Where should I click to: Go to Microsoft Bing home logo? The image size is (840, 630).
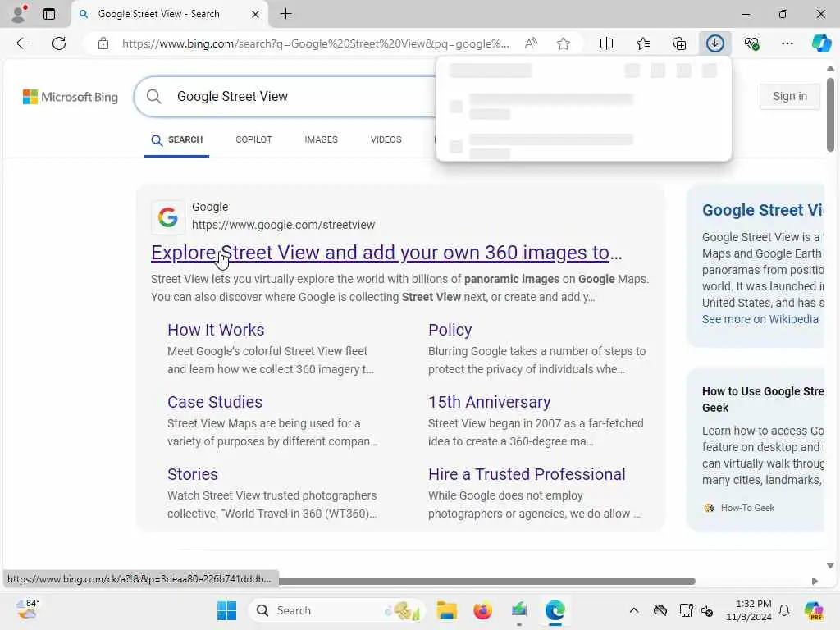(71, 97)
